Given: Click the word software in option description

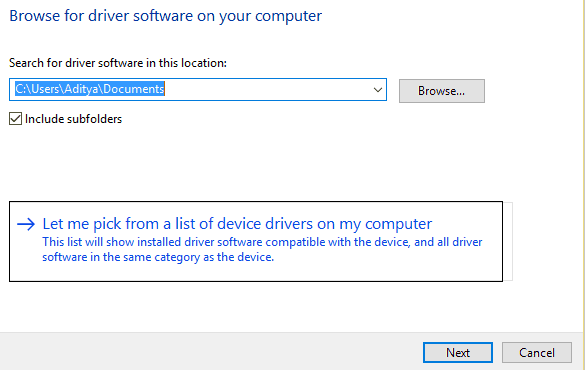Looking at the screenshot, I should pyautogui.click(x=65, y=257).
